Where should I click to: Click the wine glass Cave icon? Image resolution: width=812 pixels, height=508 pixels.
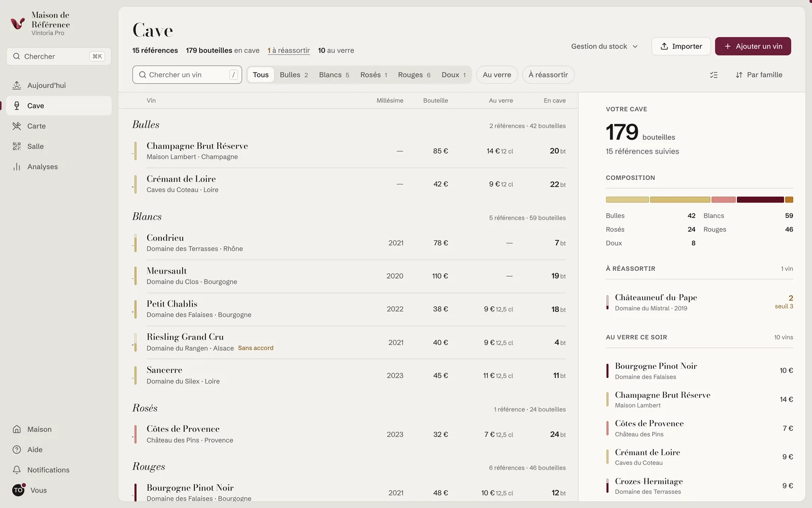click(x=17, y=106)
